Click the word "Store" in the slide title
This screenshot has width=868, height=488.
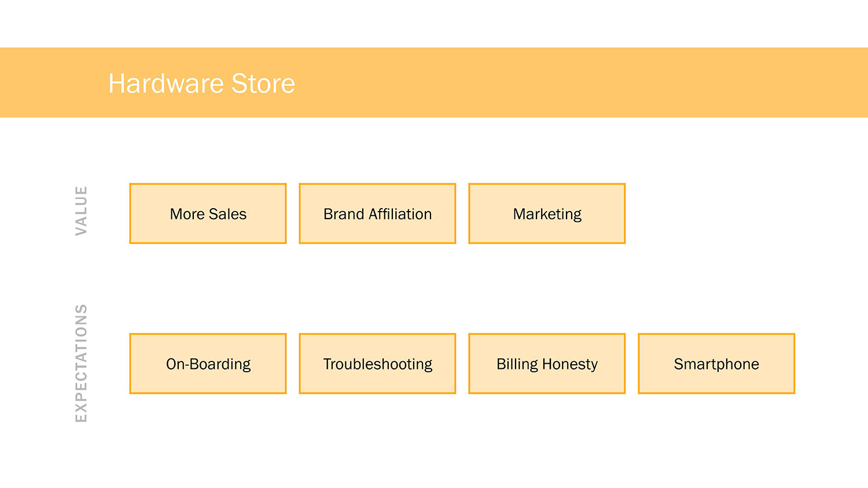(x=263, y=84)
